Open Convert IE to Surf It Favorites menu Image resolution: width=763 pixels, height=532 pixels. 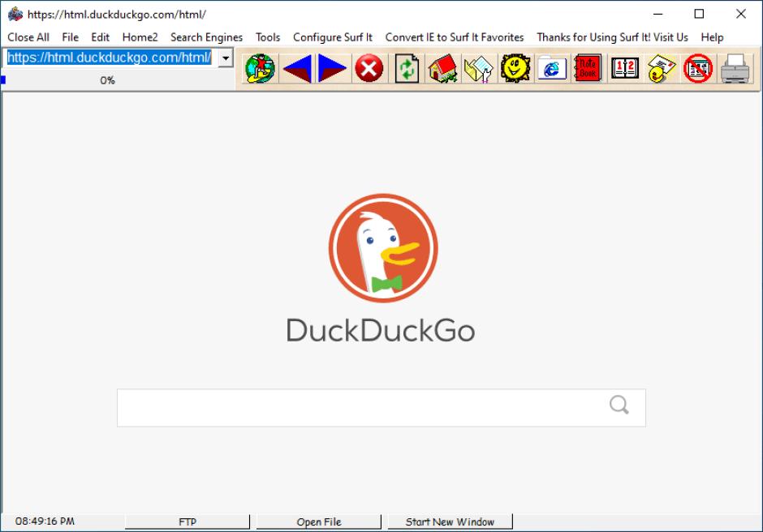click(x=455, y=37)
